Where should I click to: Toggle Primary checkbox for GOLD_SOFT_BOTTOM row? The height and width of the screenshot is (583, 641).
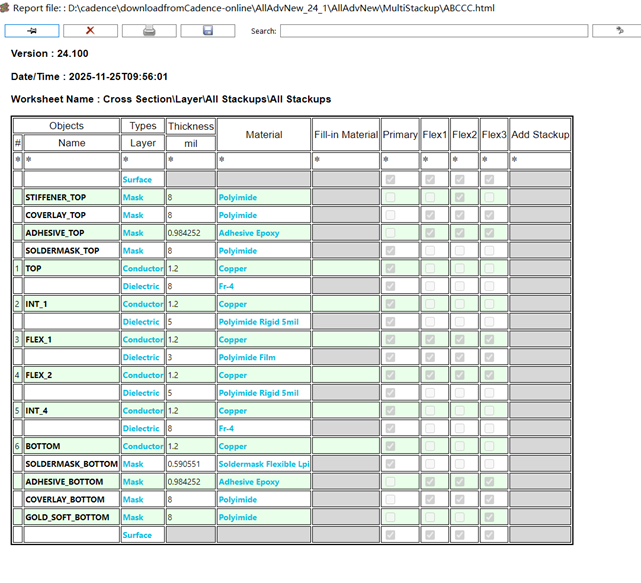coord(390,517)
